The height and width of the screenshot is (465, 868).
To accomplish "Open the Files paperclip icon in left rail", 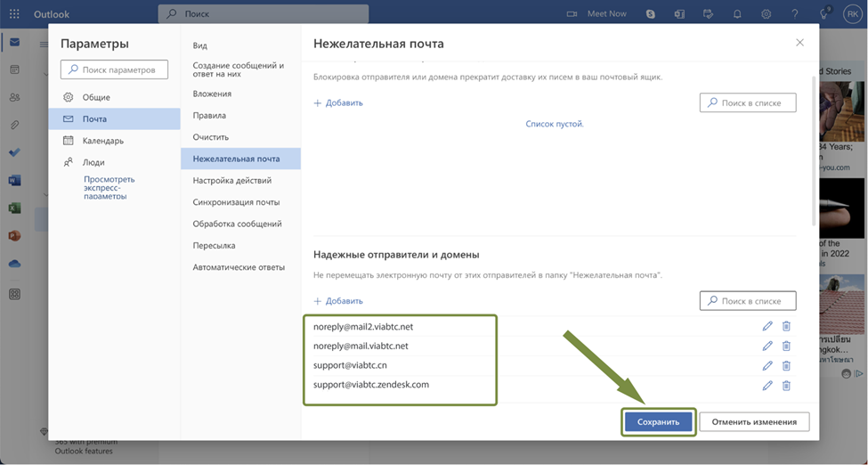I will [14, 126].
